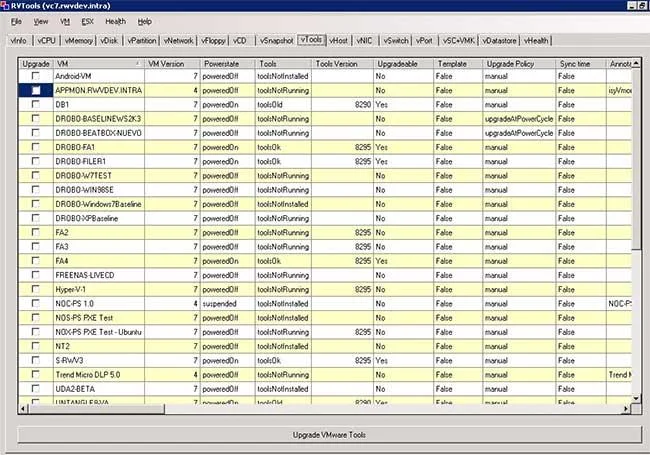Switch to the vCPU tab
650x455 pixels.
46,41
